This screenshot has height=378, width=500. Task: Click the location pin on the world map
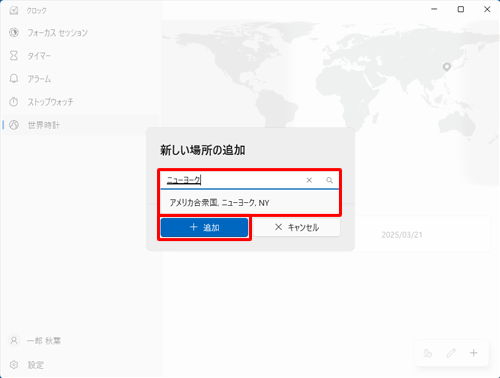pos(447,67)
